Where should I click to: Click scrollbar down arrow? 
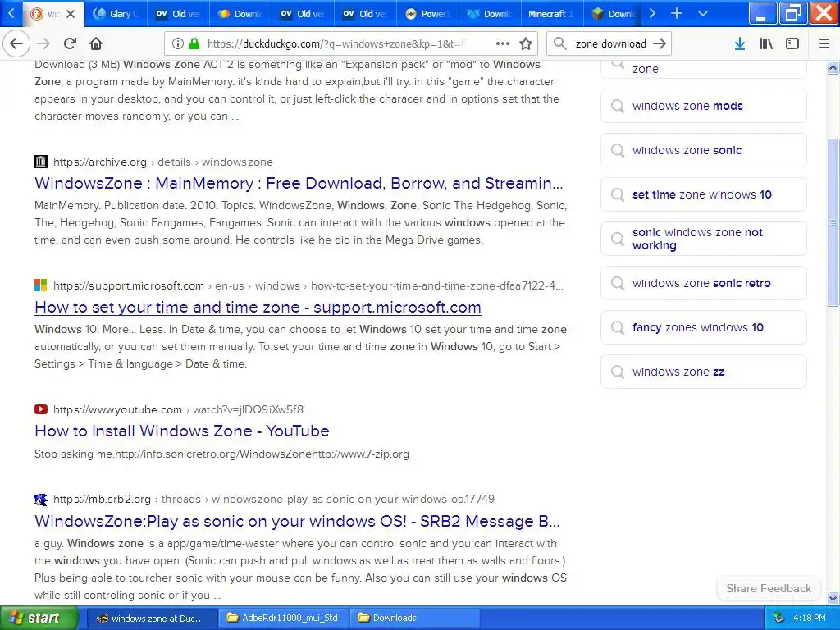[x=833, y=598]
